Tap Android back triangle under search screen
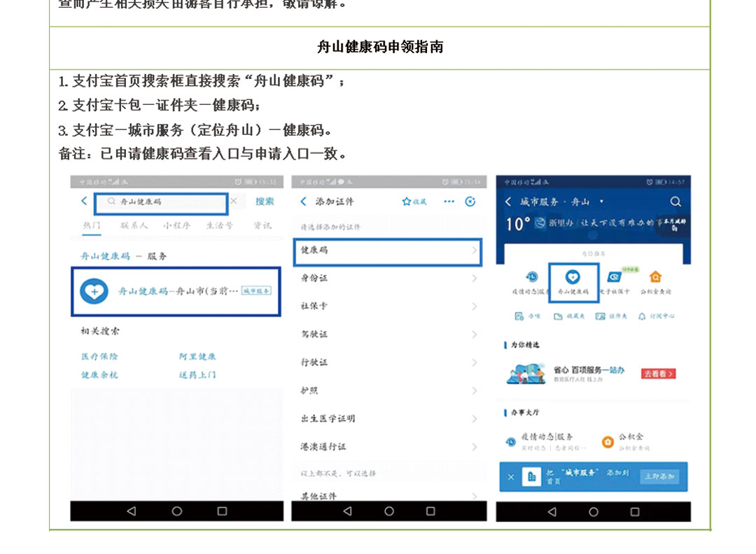The image size is (756, 554). coord(131,511)
